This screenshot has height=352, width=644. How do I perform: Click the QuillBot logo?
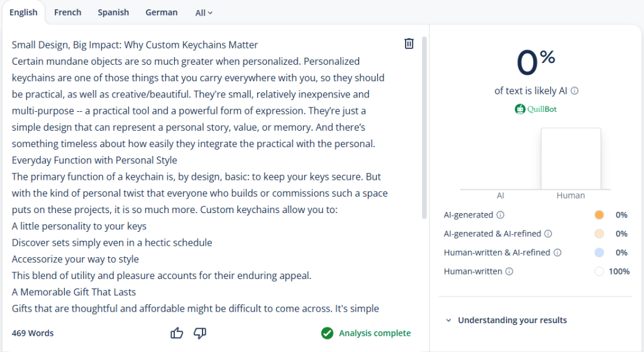coord(536,109)
